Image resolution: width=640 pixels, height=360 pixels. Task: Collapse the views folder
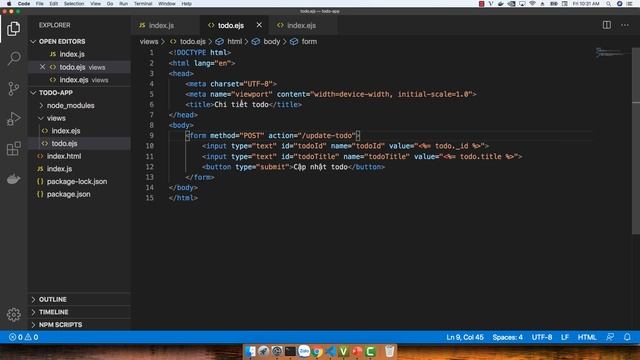coord(56,118)
